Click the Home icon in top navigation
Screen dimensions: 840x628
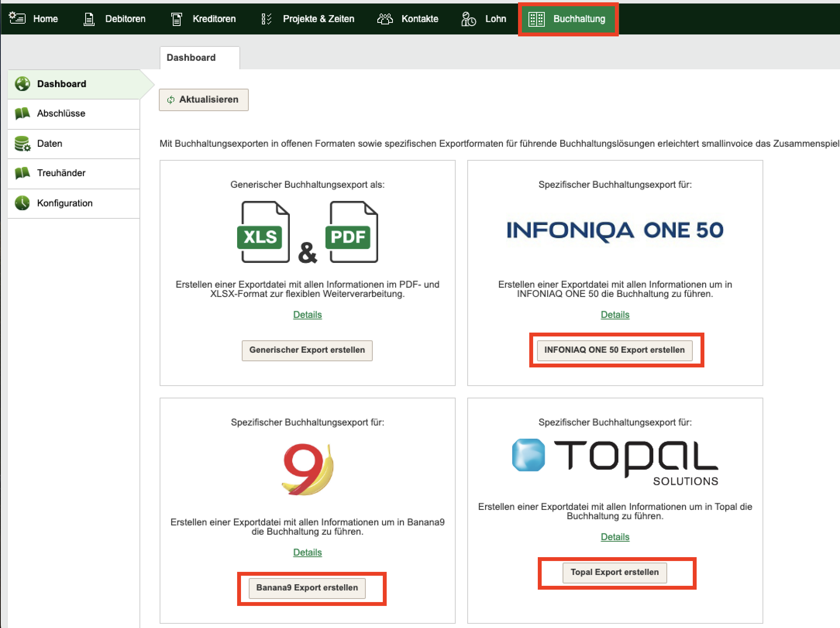(x=17, y=18)
